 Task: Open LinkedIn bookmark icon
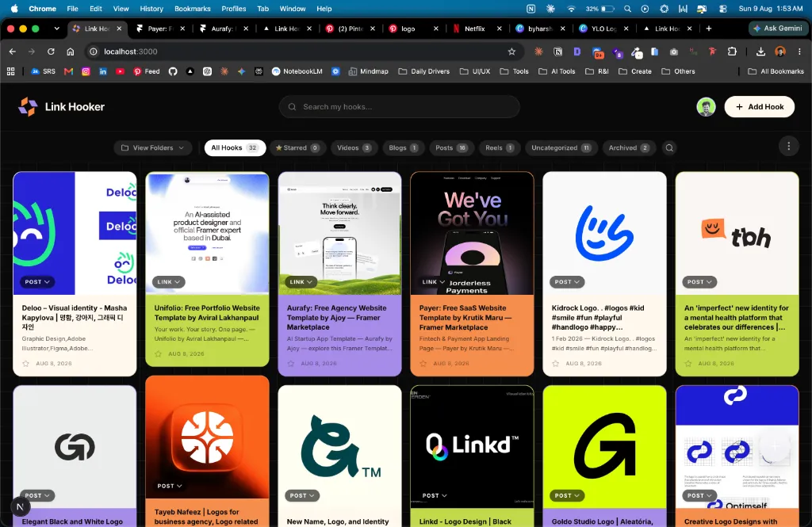(x=103, y=71)
